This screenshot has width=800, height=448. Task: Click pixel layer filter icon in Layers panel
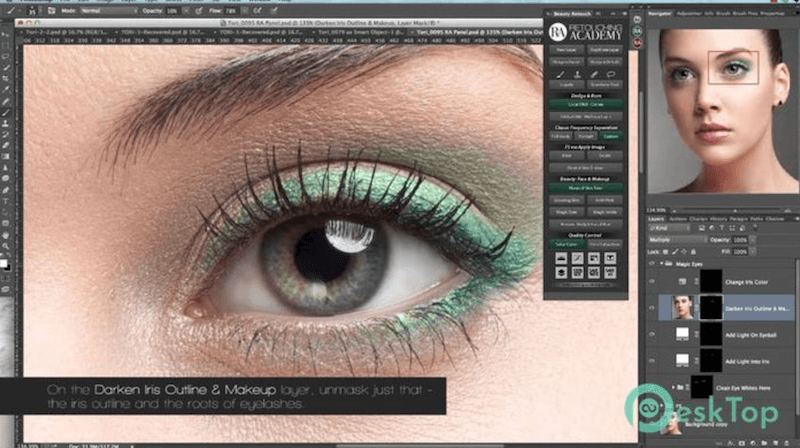click(702, 228)
